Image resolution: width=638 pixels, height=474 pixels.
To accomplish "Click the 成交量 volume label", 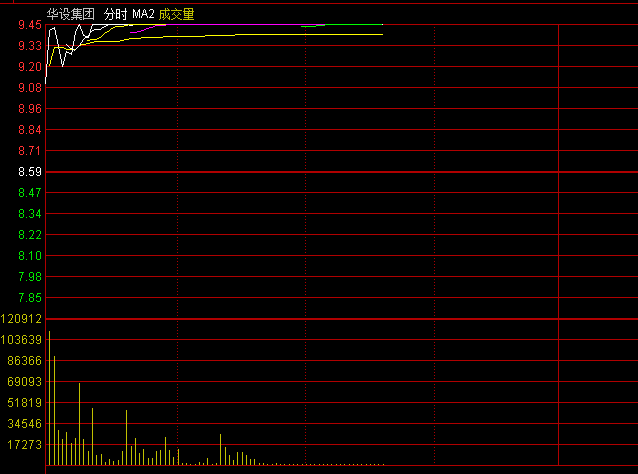I will [x=176, y=15].
